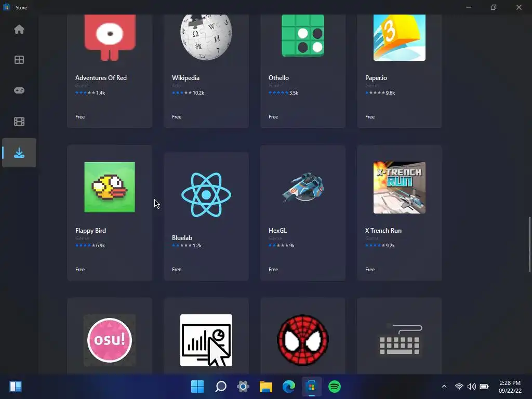Click Free price on Bluelab card
Viewport: 532px width, 399px height.
pyautogui.click(x=177, y=270)
